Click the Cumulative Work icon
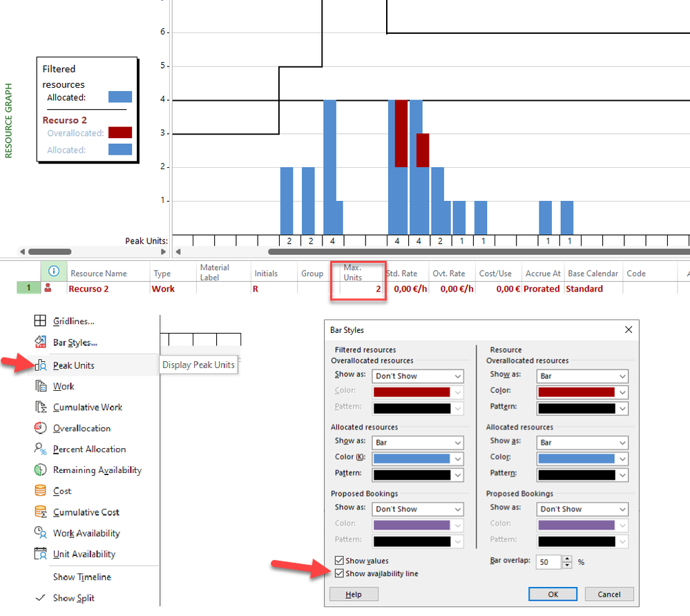The width and height of the screenshot is (690, 616). click(x=41, y=407)
